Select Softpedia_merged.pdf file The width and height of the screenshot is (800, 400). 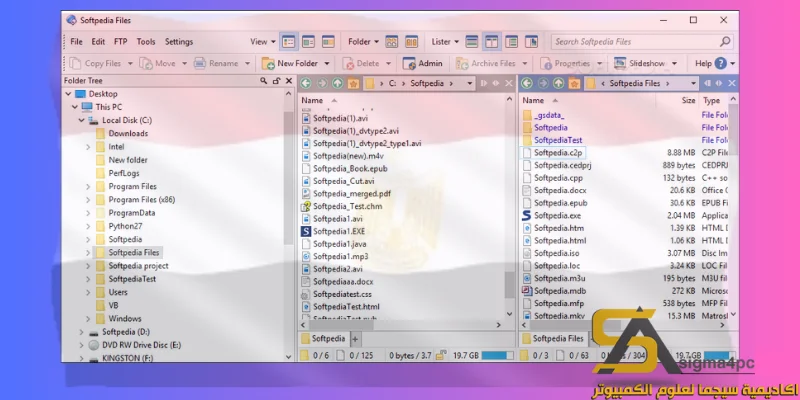[x=352, y=194]
